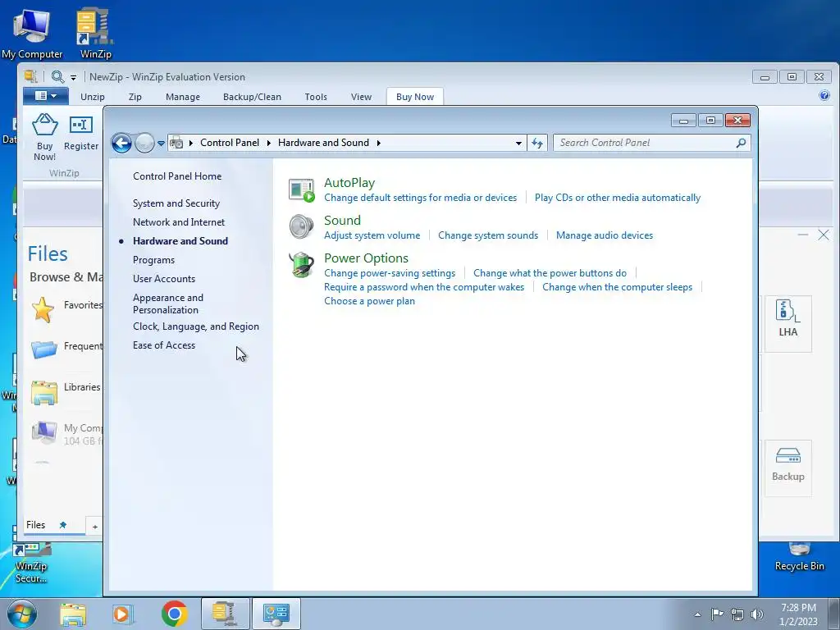Open Adjust system volume link
Screen dimensions: 840x630
click(x=372, y=235)
